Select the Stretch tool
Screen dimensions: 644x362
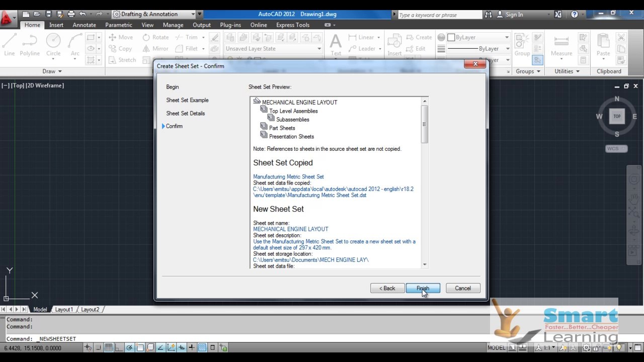(122, 60)
